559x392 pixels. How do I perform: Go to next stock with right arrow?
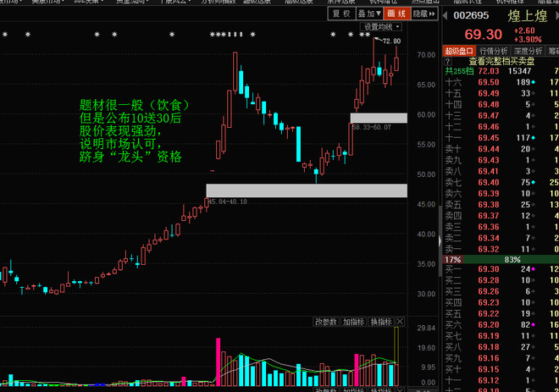556,15
